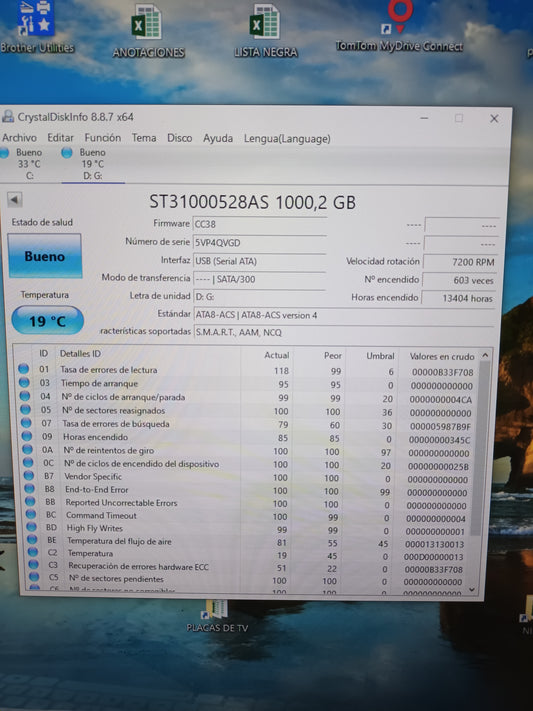Click the status dot for attribute BD

pyautogui.click(x=31, y=527)
